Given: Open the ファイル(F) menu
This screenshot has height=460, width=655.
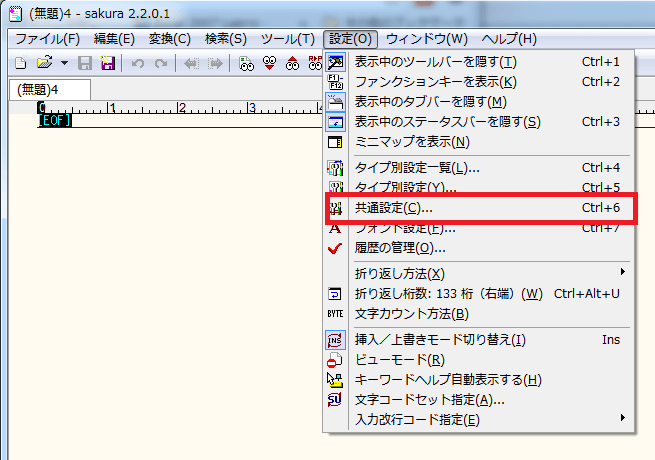Looking at the screenshot, I should click(47, 39).
